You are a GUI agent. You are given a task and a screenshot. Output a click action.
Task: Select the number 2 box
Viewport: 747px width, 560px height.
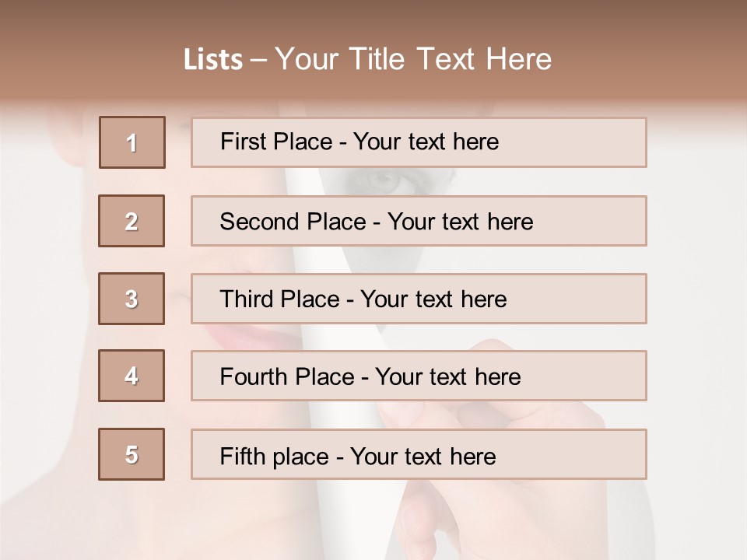[x=132, y=221]
